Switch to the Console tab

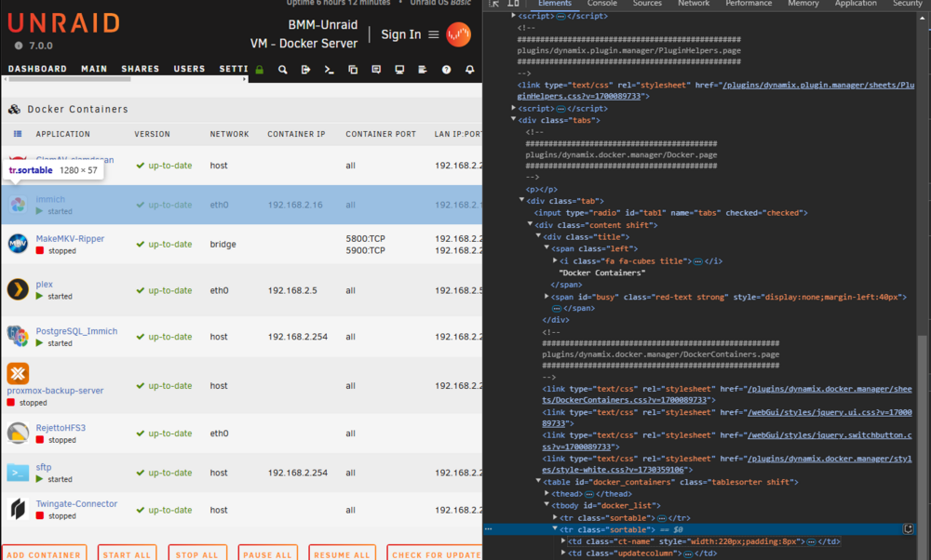[602, 4]
